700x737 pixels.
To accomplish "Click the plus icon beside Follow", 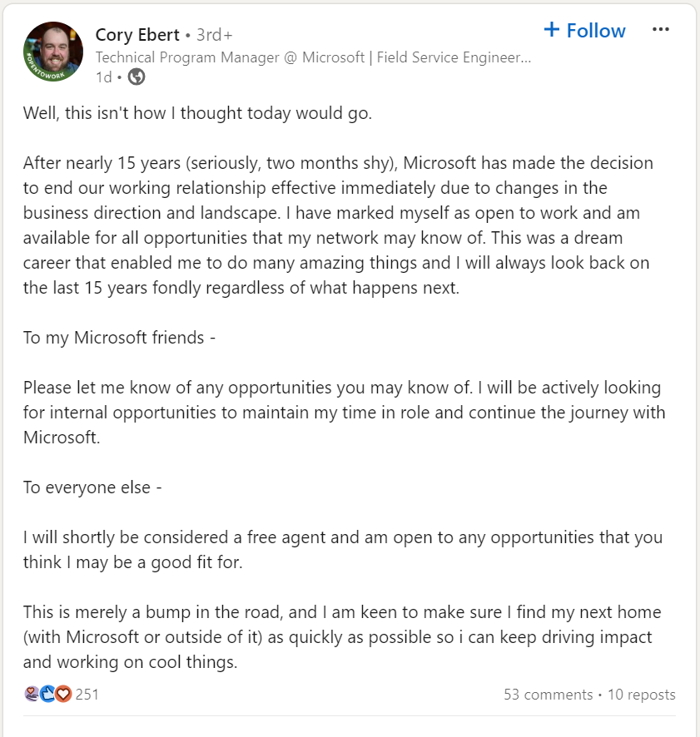I will 552,30.
